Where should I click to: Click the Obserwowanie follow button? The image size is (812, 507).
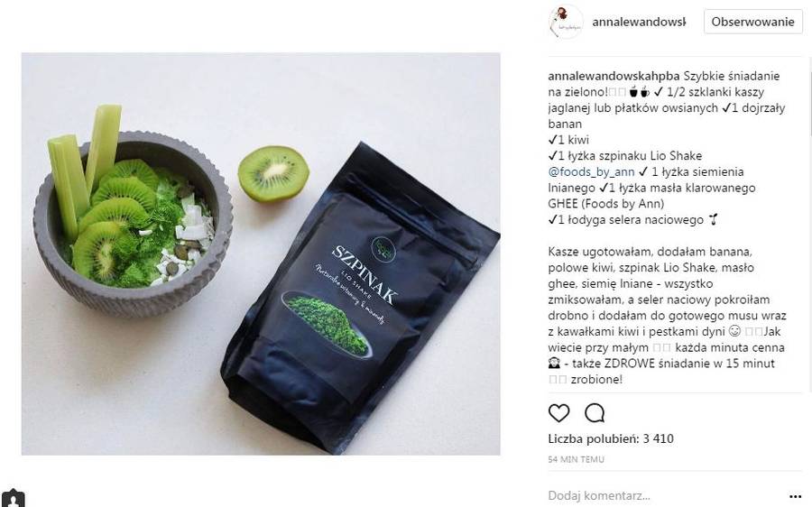[x=753, y=22]
